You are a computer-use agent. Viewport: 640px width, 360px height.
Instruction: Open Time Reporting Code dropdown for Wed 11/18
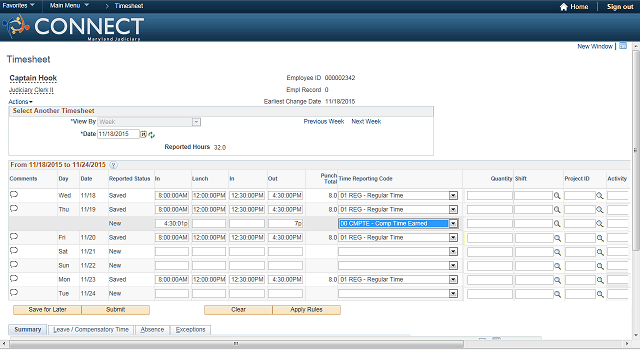(453, 196)
